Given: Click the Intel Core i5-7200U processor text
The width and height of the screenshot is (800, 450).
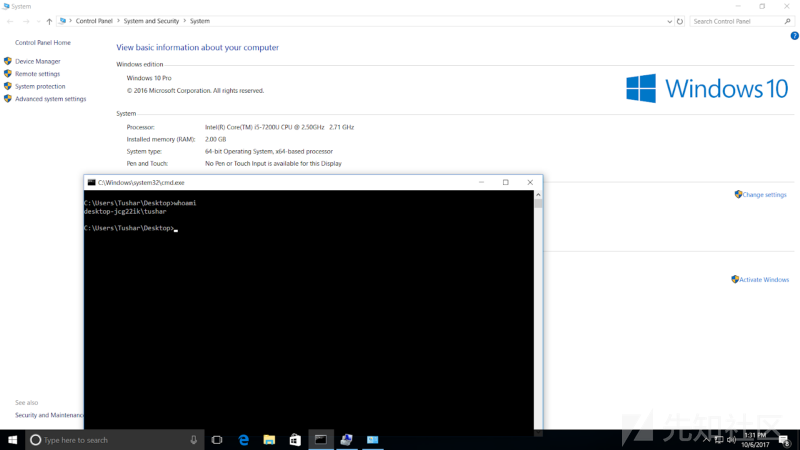Looking at the screenshot, I should pyautogui.click(x=279, y=127).
